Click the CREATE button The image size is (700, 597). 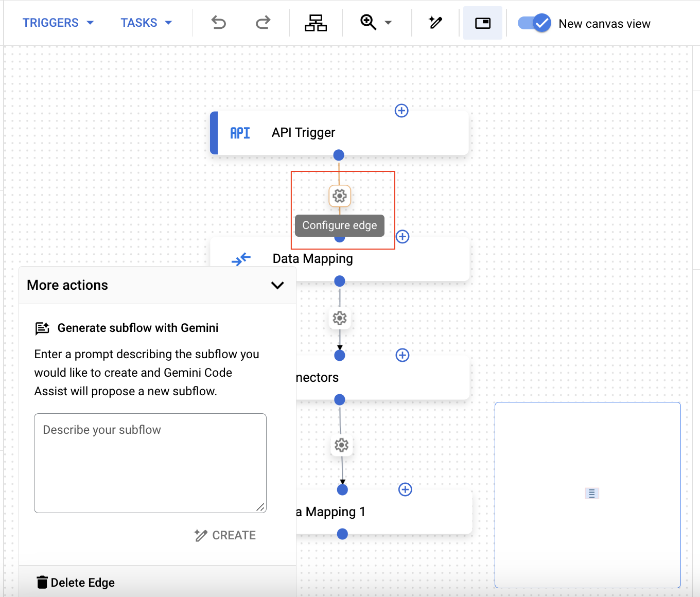(225, 535)
